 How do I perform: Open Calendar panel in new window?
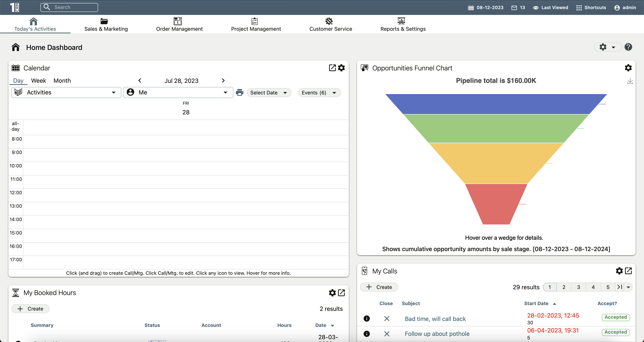tap(332, 68)
